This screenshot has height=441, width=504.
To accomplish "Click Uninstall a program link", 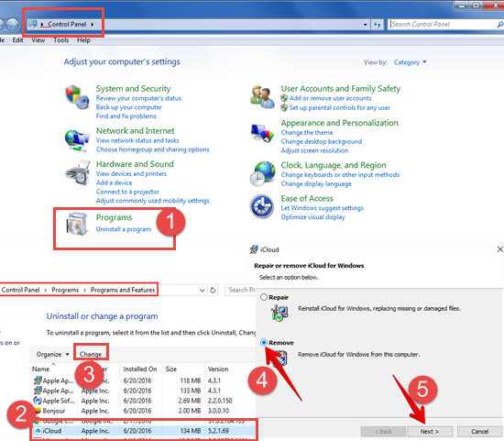I will [124, 229].
